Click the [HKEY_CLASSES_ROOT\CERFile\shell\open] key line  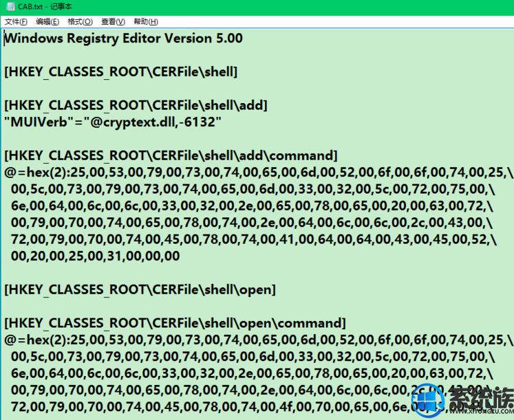pos(140,289)
